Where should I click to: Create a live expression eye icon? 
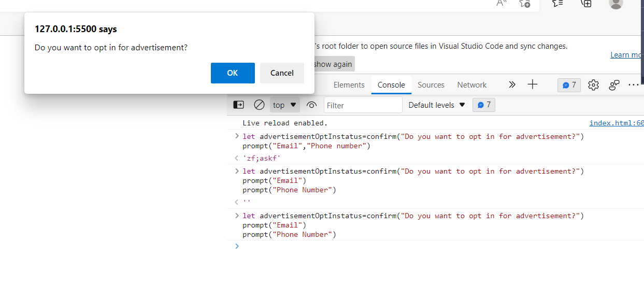coord(311,105)
